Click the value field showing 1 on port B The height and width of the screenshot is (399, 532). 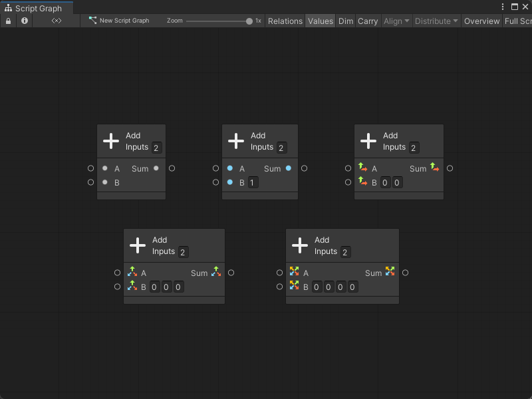253,182
